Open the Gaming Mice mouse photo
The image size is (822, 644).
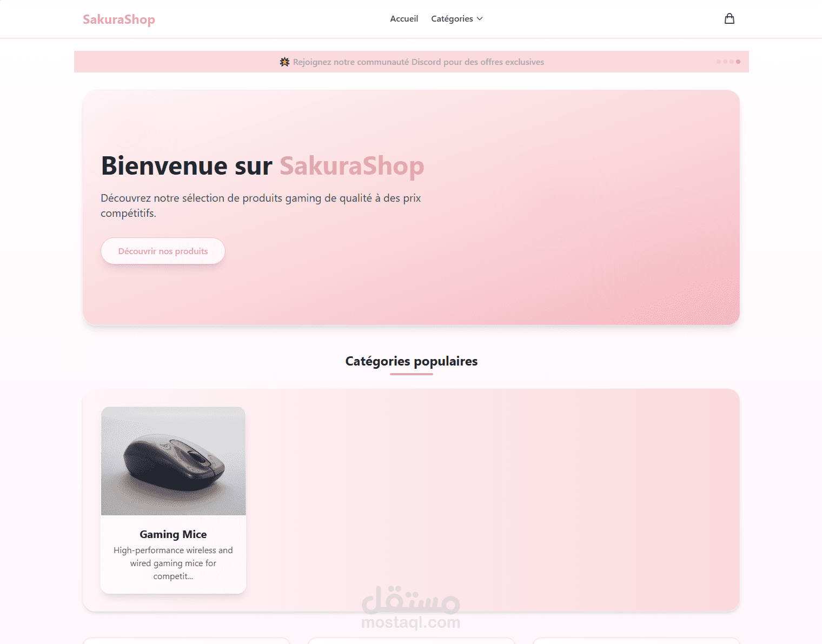point(174,461)
